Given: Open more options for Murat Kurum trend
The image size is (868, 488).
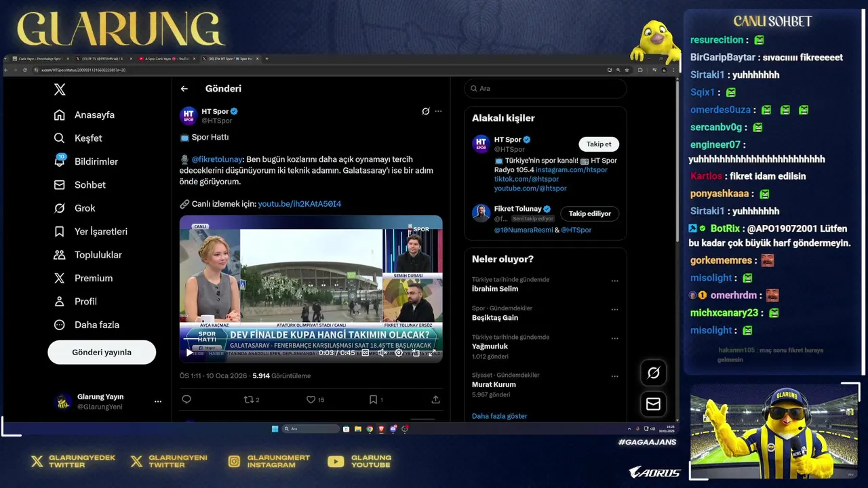Looking at the screenshot, I should [614, 376].
